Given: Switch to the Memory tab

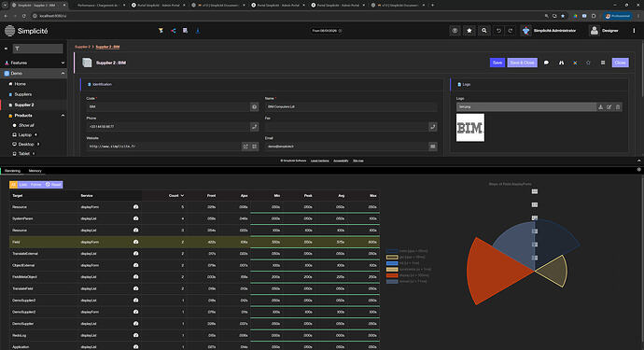Looking at the screenshot, I should (35, 171).
